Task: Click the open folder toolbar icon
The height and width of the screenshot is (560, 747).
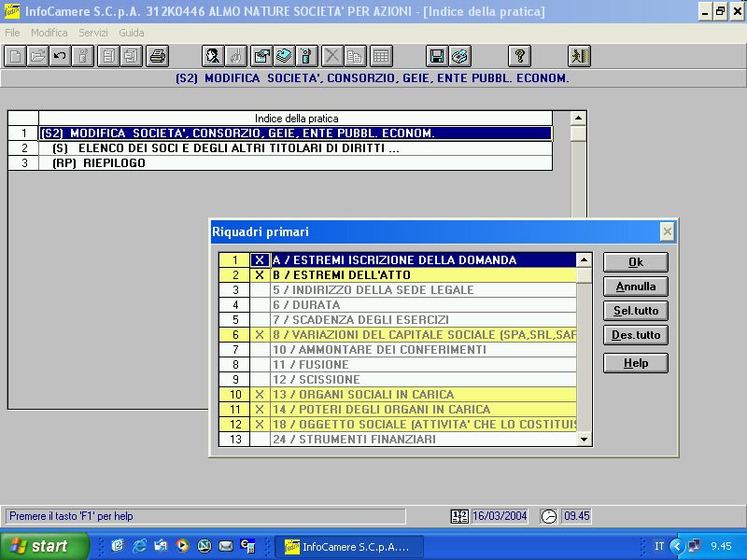Action: tap(37, 57)
